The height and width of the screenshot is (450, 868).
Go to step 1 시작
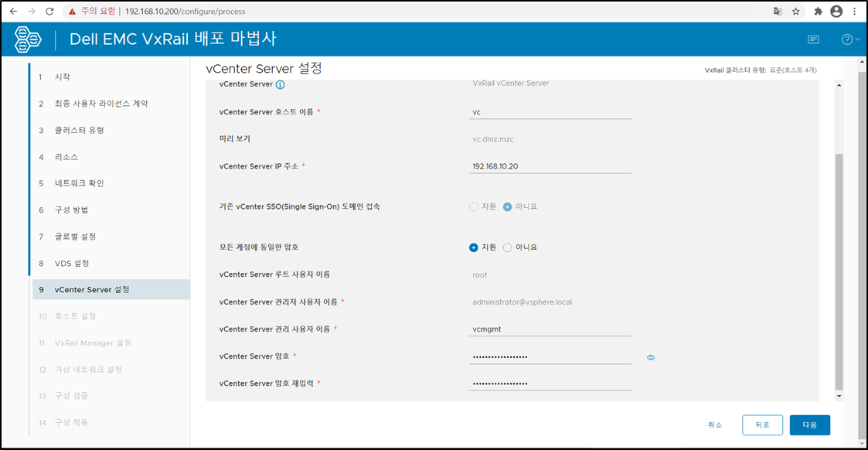pyautogui.click(x=111, y=77)
